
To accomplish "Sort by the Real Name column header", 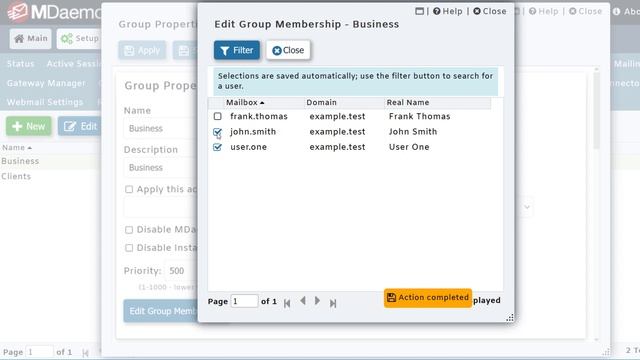I will tap(408, 102).
